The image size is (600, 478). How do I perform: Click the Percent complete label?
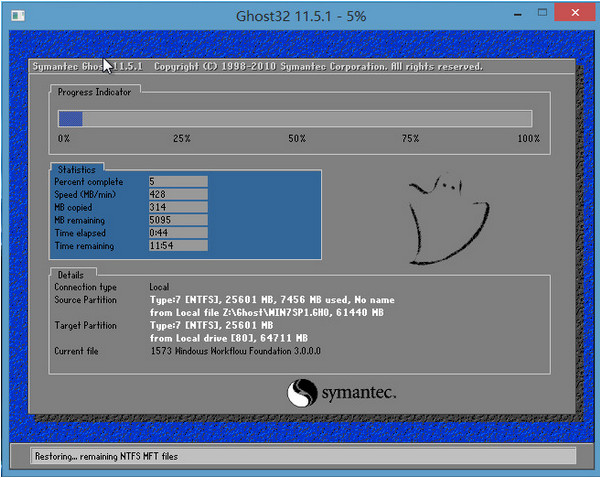point(88,182)
